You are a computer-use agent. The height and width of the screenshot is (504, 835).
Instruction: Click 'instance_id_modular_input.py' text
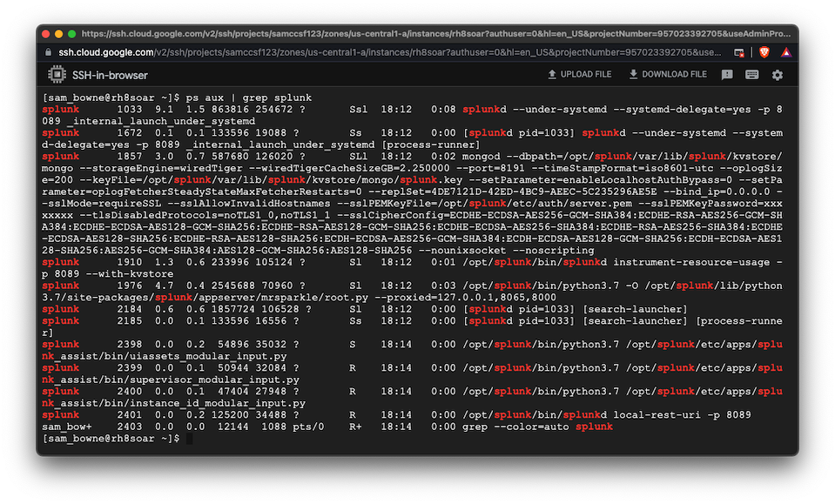[x=218, y=403]
